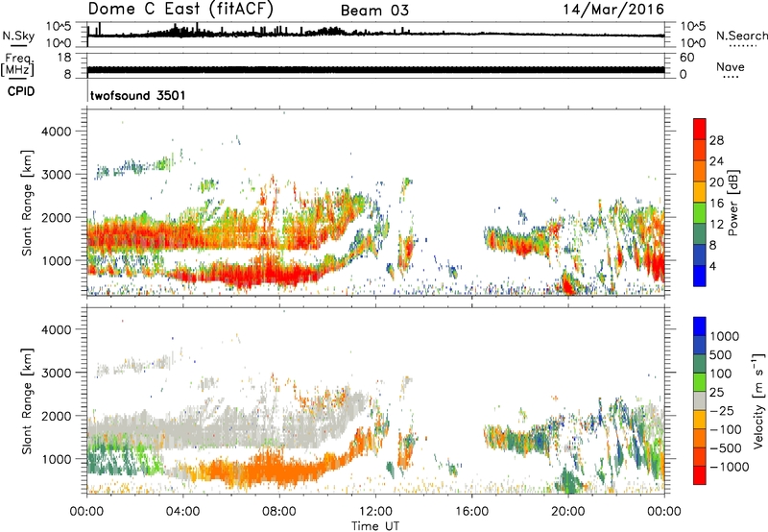Click the red bottom of velocity colorbar

(700, 475)
